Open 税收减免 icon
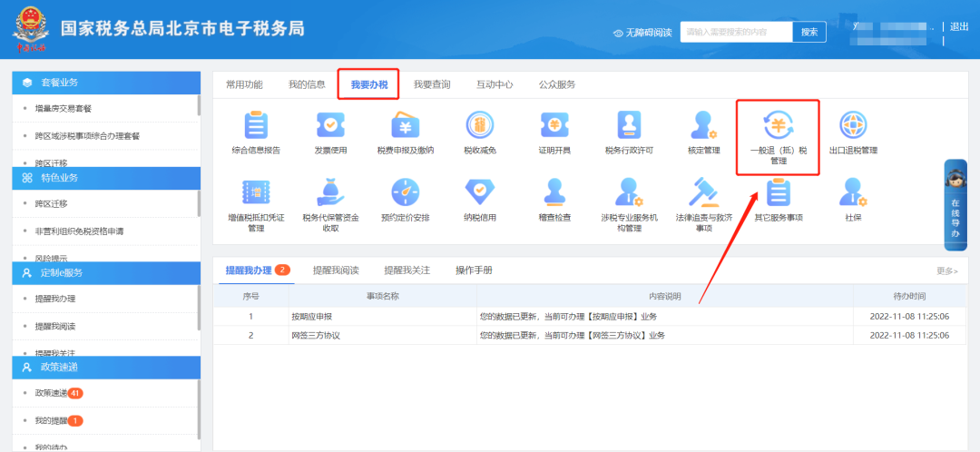This screenshot has width=980, height=452. tap(480, 125)
